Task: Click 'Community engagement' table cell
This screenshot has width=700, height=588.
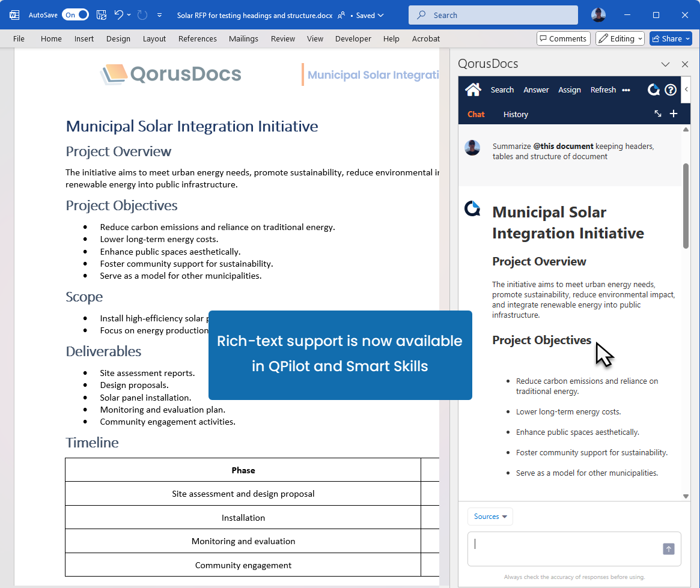Action: tap(243, 565)
